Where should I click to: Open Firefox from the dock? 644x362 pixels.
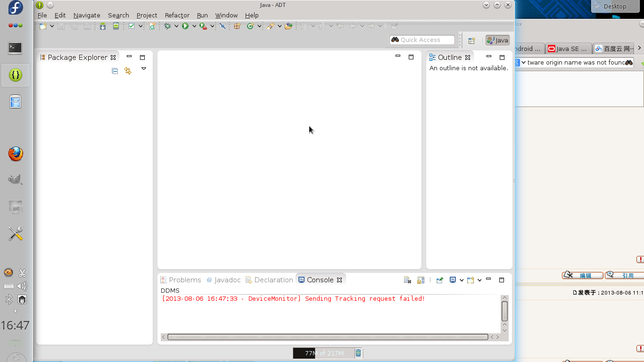tap(16, 154)
